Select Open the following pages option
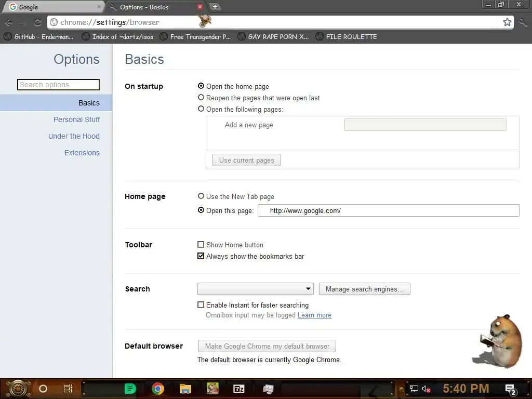532x399 pixels. click(201, 109)
